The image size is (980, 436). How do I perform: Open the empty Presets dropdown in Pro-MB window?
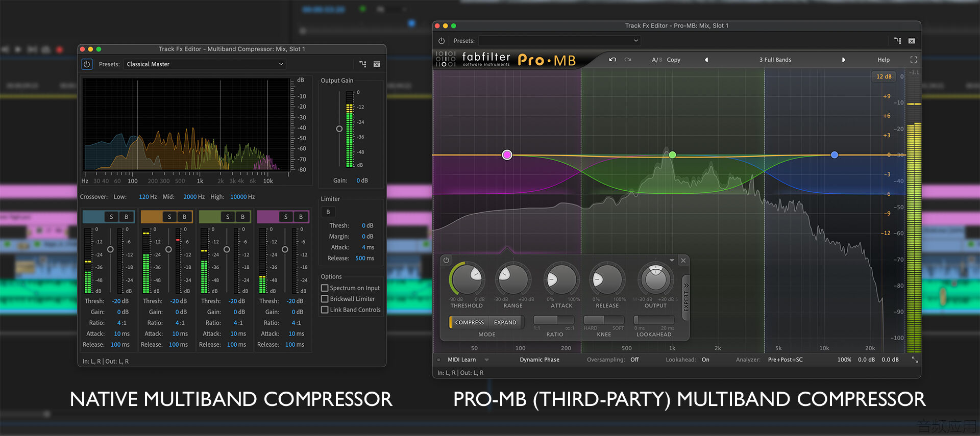click(x=559, y=41)
